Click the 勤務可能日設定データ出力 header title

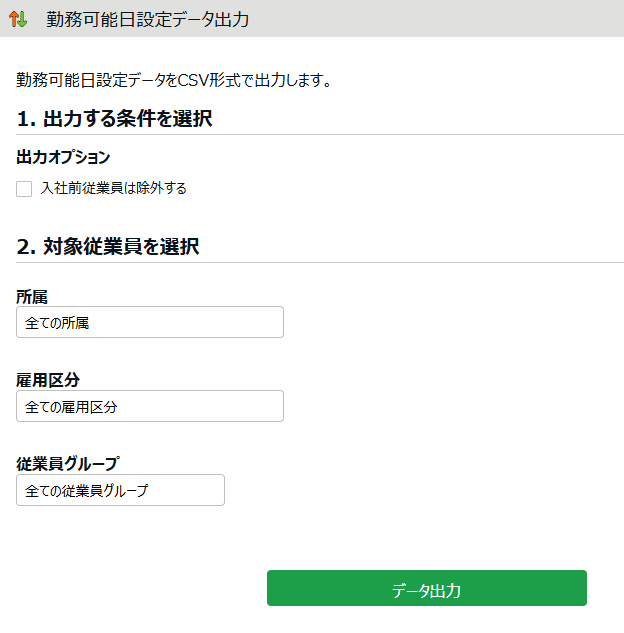147,19
